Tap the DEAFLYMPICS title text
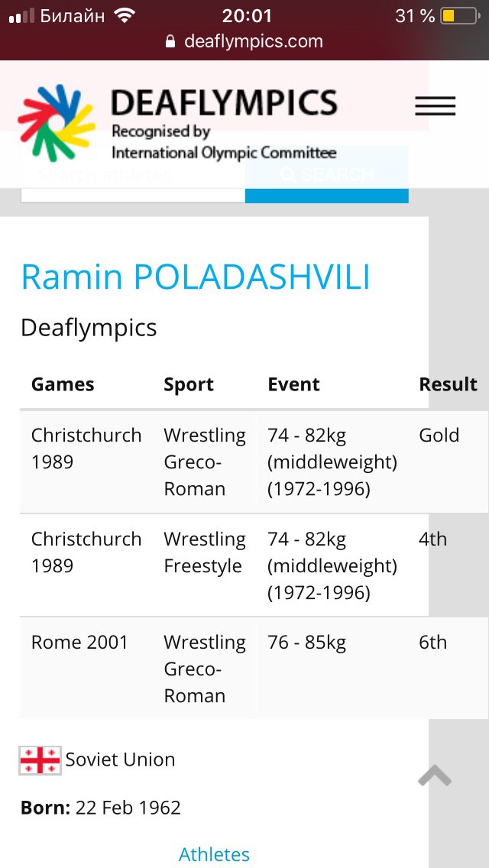Screen dimensions: 489x868 coord(224,102)
